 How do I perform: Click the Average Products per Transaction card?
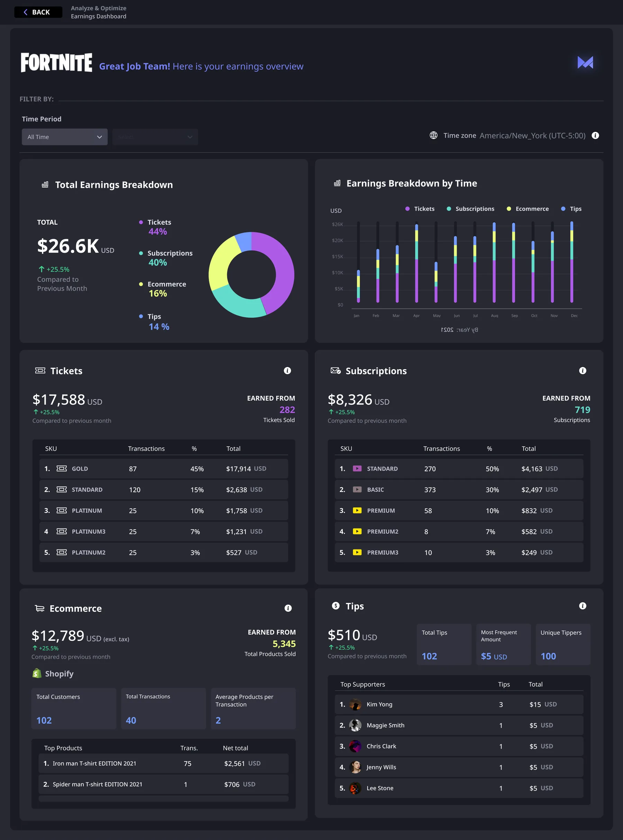pyautogui.click(x=253, y=709)
